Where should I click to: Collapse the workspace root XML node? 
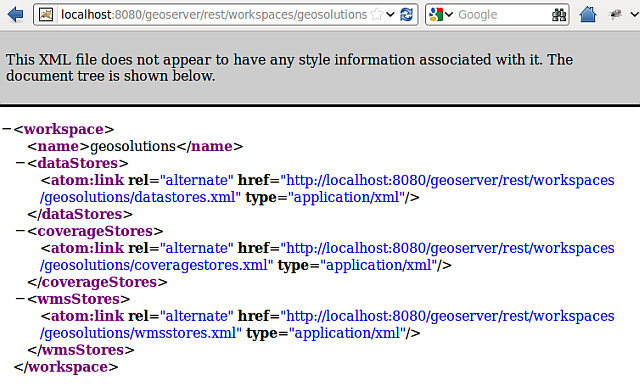6,129
